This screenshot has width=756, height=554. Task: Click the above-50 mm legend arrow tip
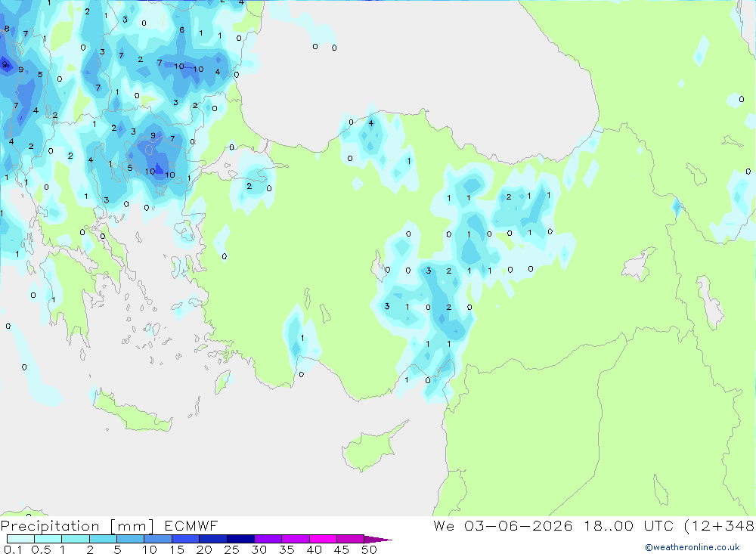379,540
